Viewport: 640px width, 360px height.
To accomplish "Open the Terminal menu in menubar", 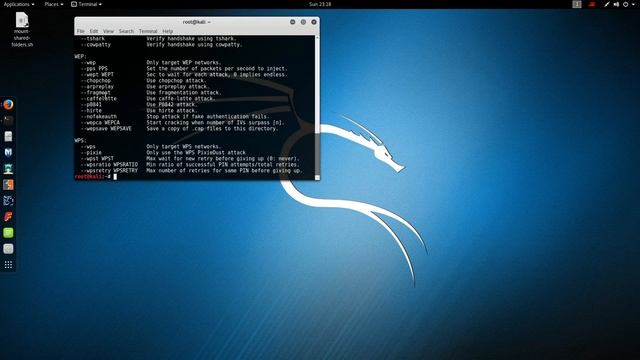I will click(x=148, y=31).
